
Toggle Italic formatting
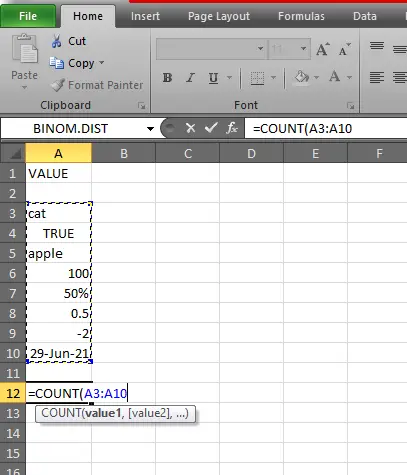point(190,78)
